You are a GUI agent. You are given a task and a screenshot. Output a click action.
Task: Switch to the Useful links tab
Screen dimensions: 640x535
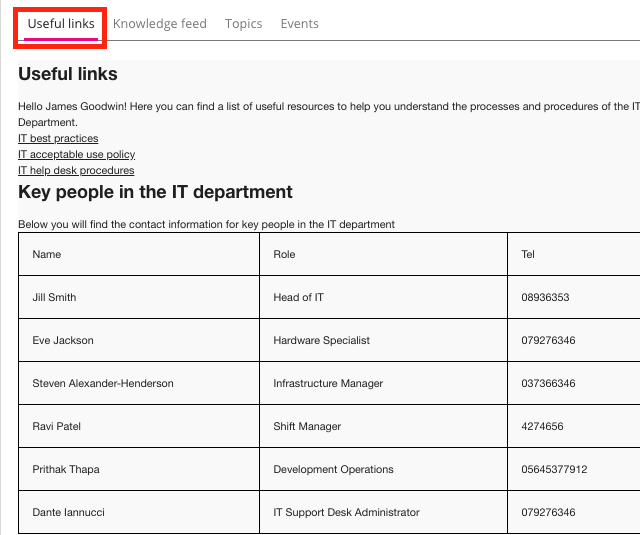pos(61,24)
